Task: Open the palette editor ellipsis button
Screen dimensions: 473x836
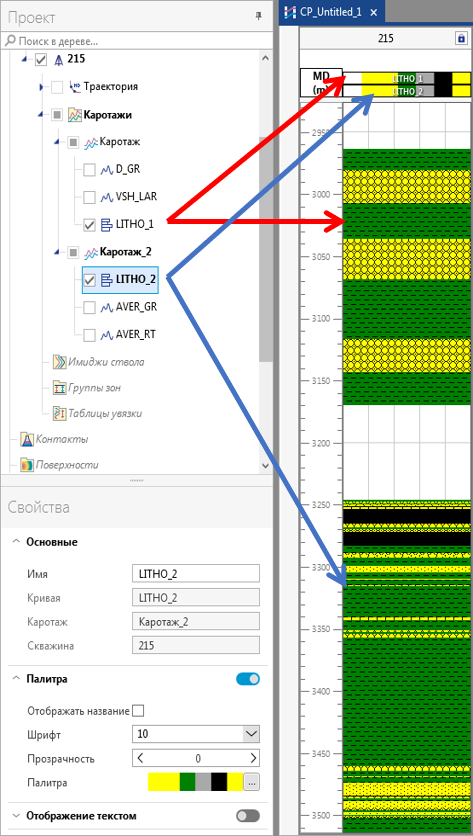Action: tap(252, 782)
